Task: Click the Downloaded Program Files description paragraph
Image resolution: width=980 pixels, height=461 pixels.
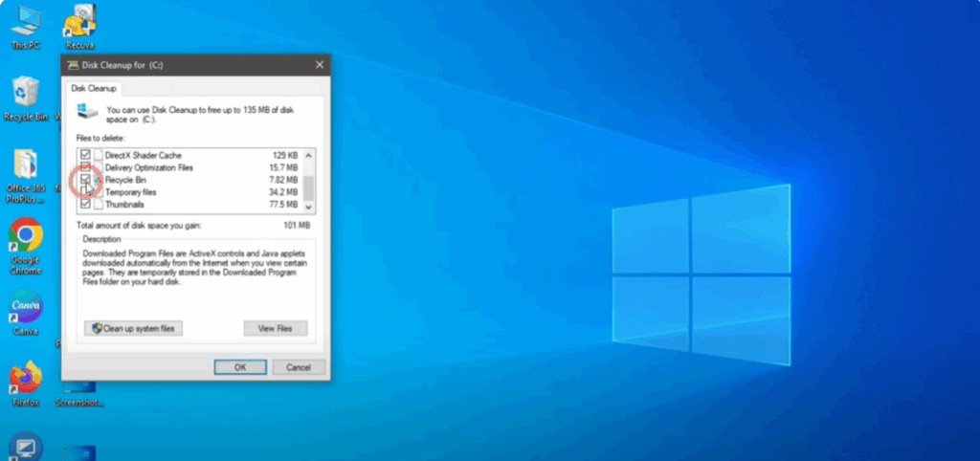Action: (195, 268)
